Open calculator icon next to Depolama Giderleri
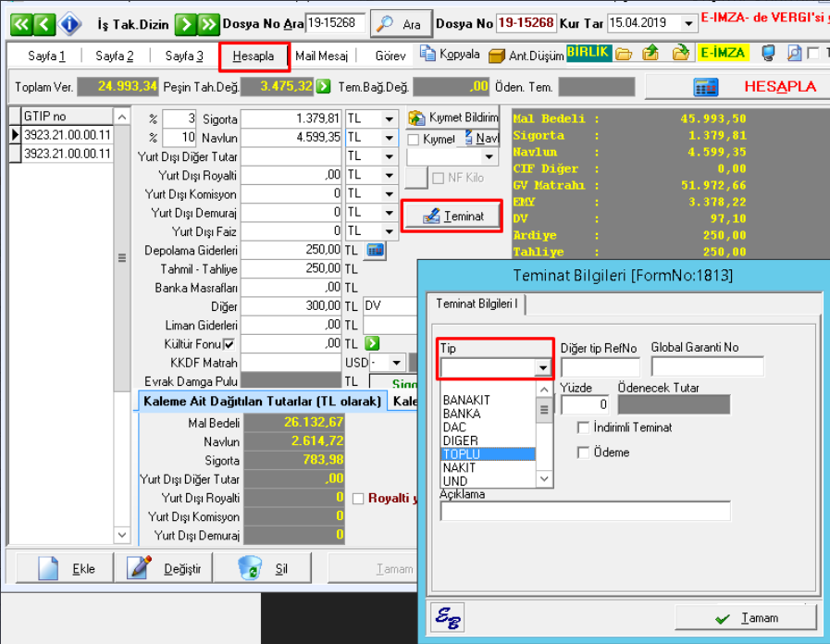Viewport: 830px width, 644px height. [x=376, y=250]
